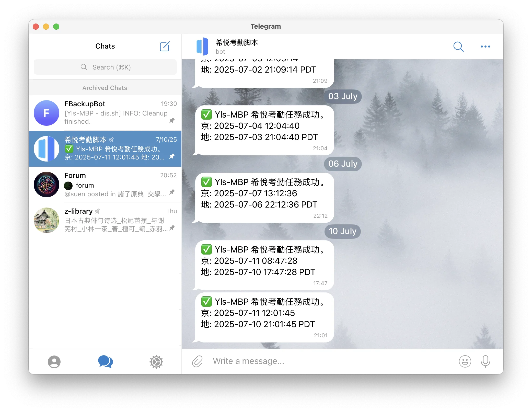Click the bot label under the chat title
Viewport: 532px width, 412px height.
tap(220, 51)
